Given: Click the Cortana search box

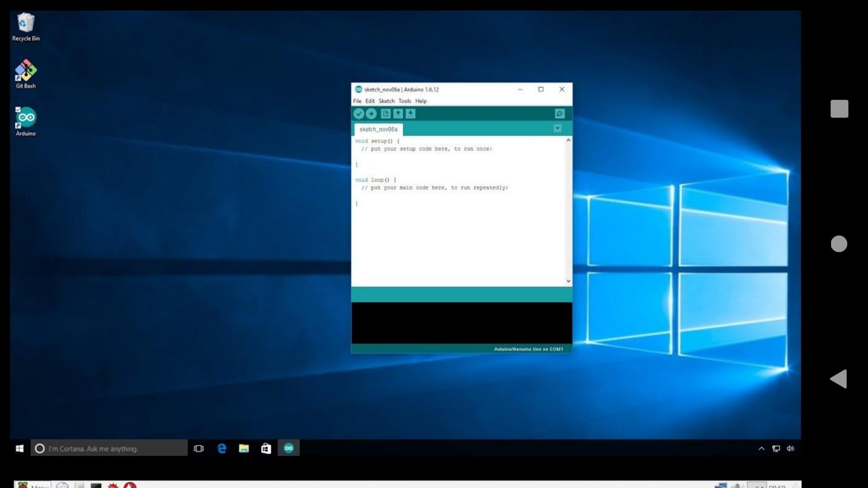Looking at the screenshot, I should (x=109, y=448).
